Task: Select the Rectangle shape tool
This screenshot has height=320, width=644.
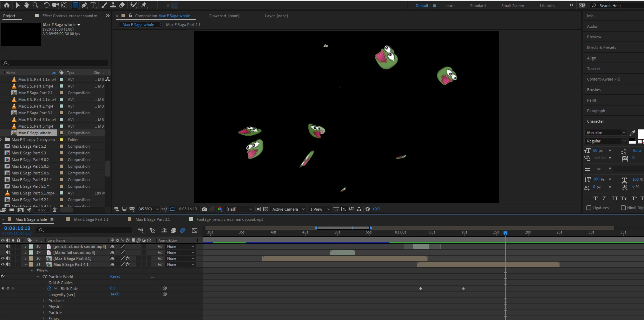Action: pyautogui.click(x=75, y=5)
